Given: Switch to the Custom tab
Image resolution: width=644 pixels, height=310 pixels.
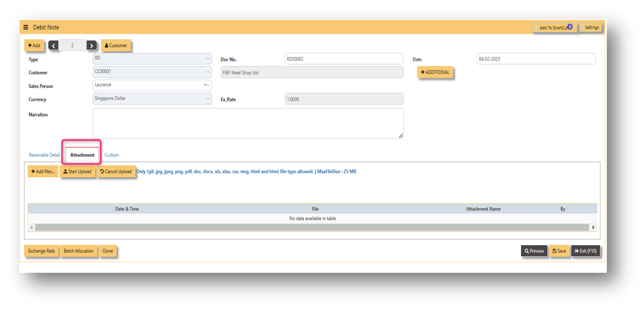Looking at the screenshot, I should click(112, 155).
